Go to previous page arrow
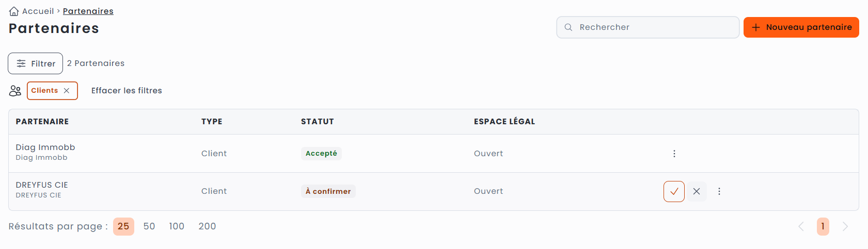Screen dimensions: 868x249 click(x=801, y=226)
